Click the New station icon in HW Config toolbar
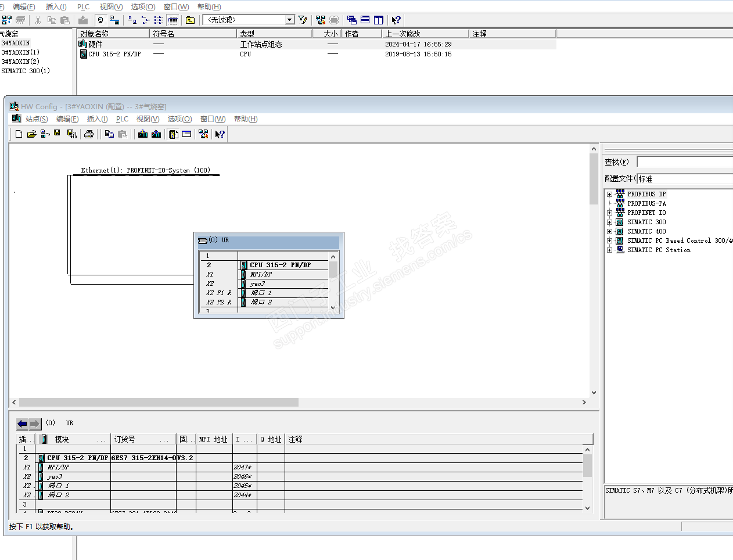The height and width of the screenshot is (560, 733). point(19,134)
